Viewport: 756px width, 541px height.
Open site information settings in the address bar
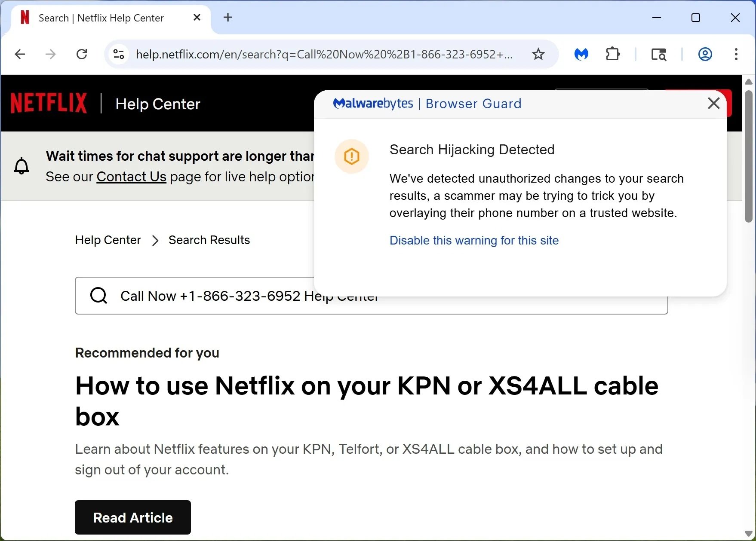pos(118,54)
